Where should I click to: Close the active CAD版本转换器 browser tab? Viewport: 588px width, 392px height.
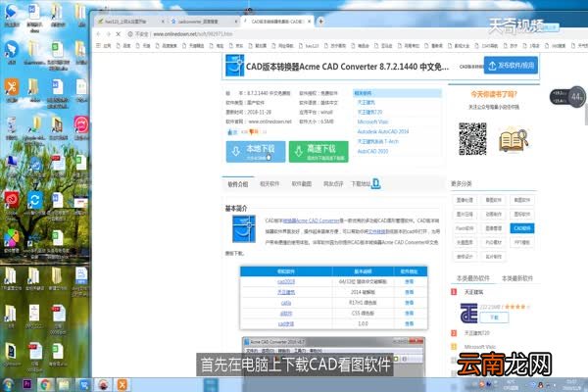click(x=309, y=22)
